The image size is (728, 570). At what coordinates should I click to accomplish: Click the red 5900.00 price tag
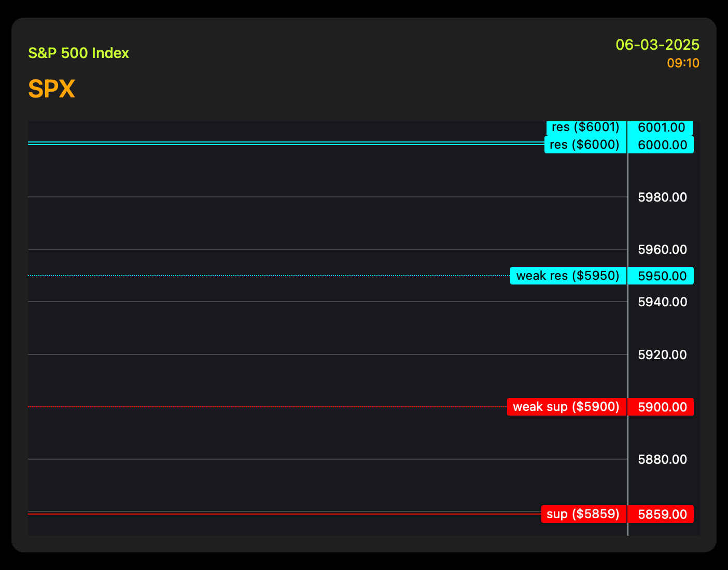coord(661,407)
